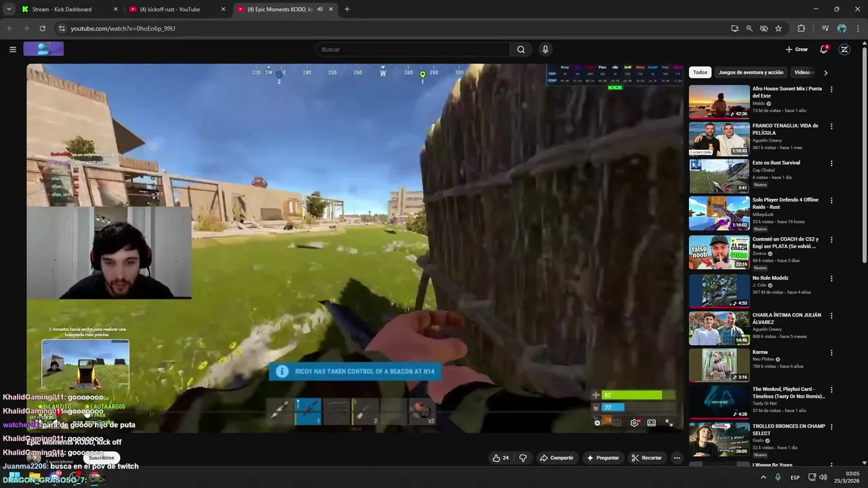Open the YouTube hamburger guide menu
The height and width of the screenshot is (488, 868).
pos(12,49)
